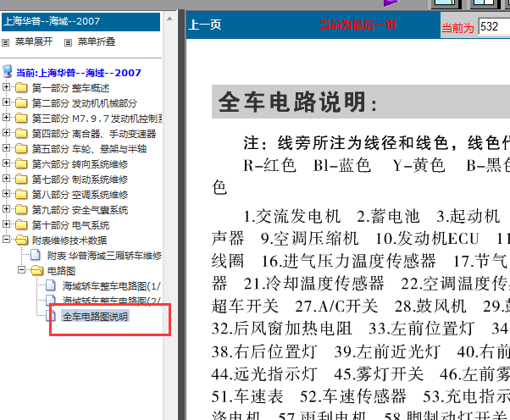510x420 pixels.
Task: Click the sidebar scrollbar up arrow
Action: pos(169,19)
